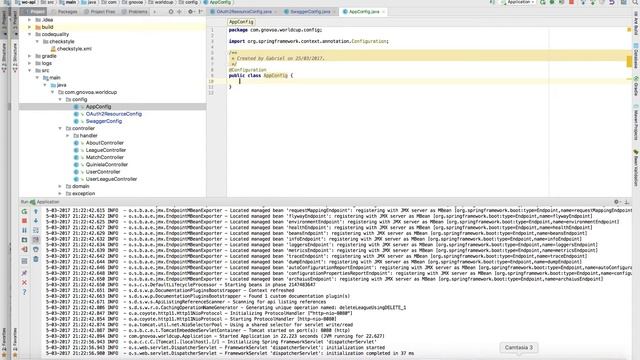Switch Project view to Packages tab

(x=65, y=12)
